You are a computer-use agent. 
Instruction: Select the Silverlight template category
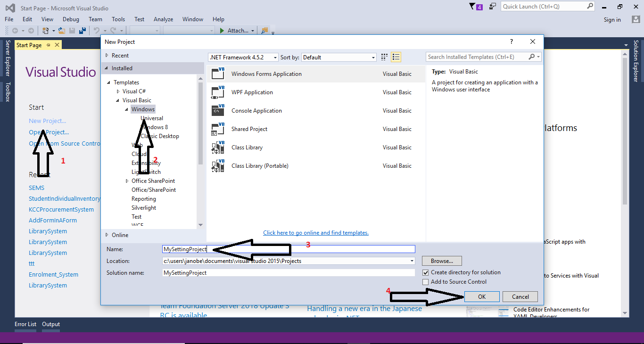pyautogui.click(x=144, y=208)
